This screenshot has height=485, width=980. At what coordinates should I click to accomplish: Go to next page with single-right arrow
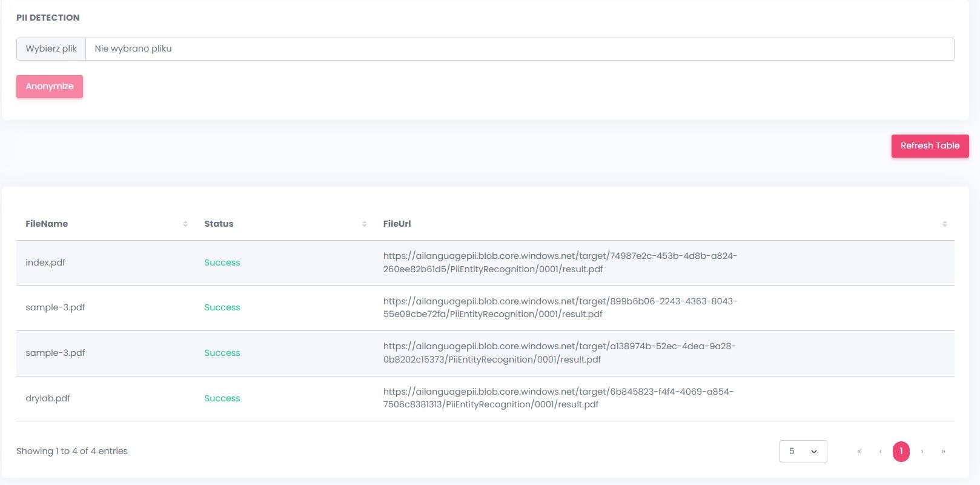pos(922,452)
